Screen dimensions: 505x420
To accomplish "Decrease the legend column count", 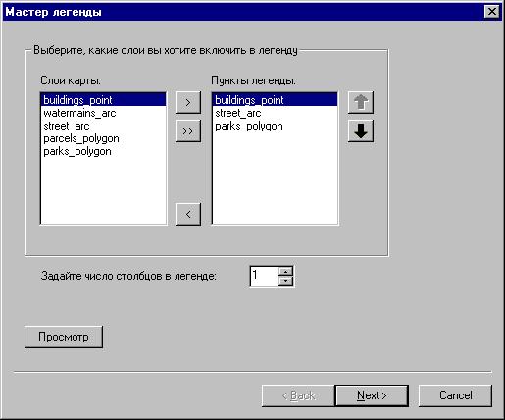I will point(286,281).
